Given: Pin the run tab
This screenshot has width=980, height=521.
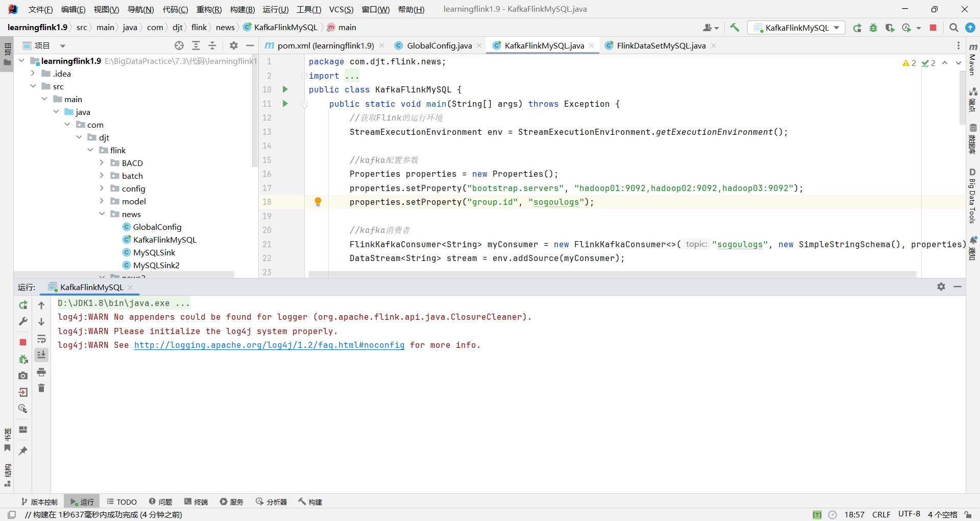Looking at the screenshot, I should point(23,451).
